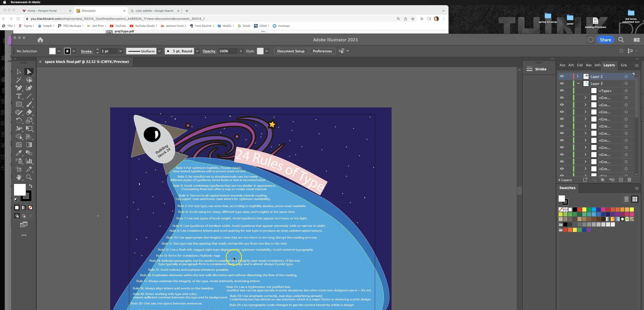The height and width of the screenshot is (310, 644).
Task: Select the Type tool
Action: tap(19, 96)
